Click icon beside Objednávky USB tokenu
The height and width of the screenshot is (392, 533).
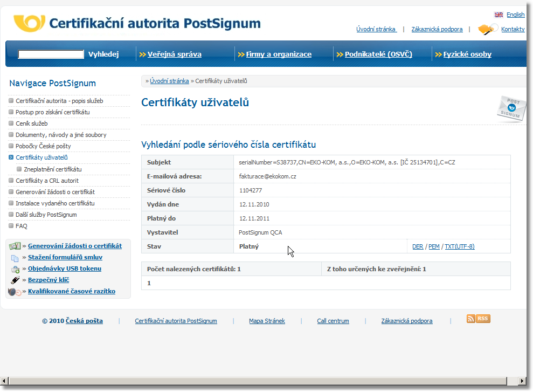coord(15,269)
